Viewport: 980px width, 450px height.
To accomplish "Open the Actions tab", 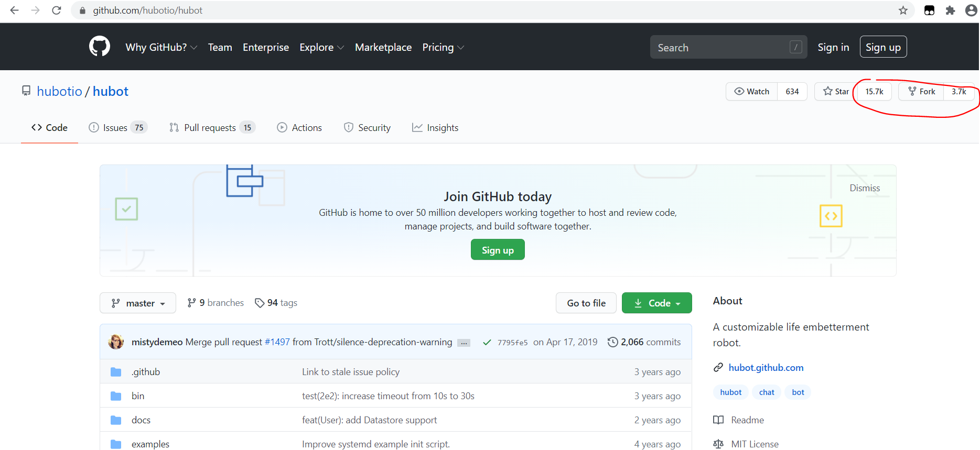I will pos(299,127).
